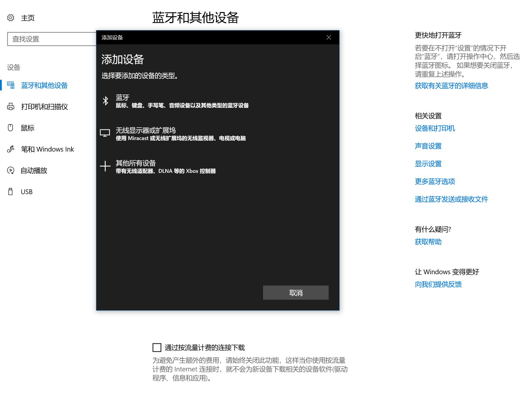Click the Home gear icon
Image resolution: width=532 pixels, height=399 pixels.
[x=11, y=18]
